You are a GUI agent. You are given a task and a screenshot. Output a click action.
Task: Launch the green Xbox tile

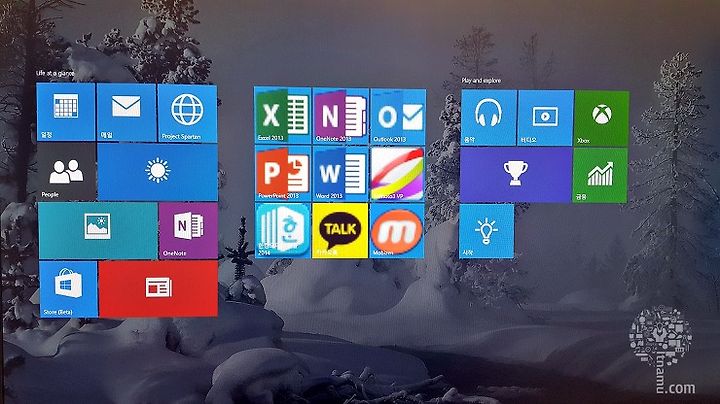602,118
